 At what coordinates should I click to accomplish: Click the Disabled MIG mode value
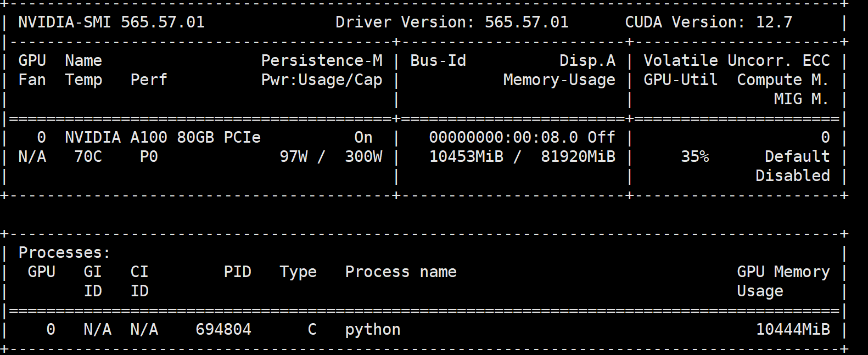click(x=793, y=176)
